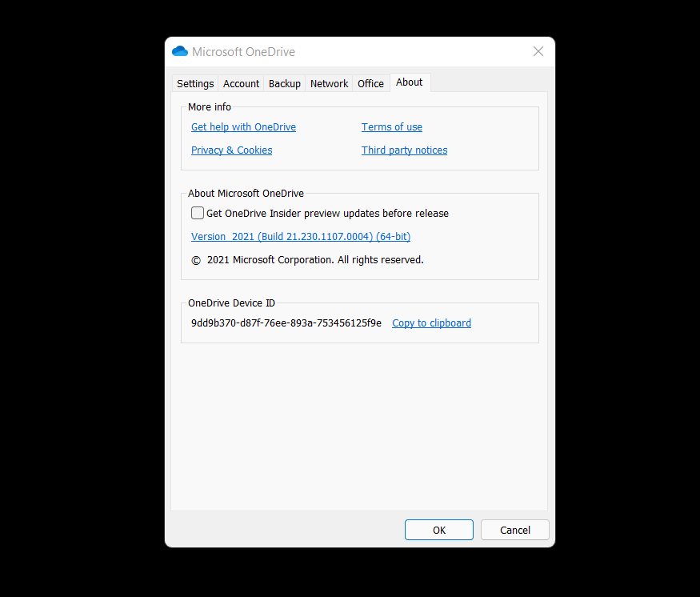Click the Device ID 9dd9b370-d87f-76ee-893a-753456125f9e text
The image size is (700, 597).
click(286, 323)
